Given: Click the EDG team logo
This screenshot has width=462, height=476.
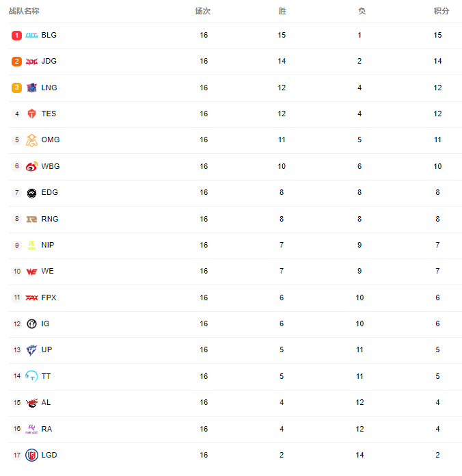Looking at the screenshot, I should pyautogui.click(x=31, y=193).
